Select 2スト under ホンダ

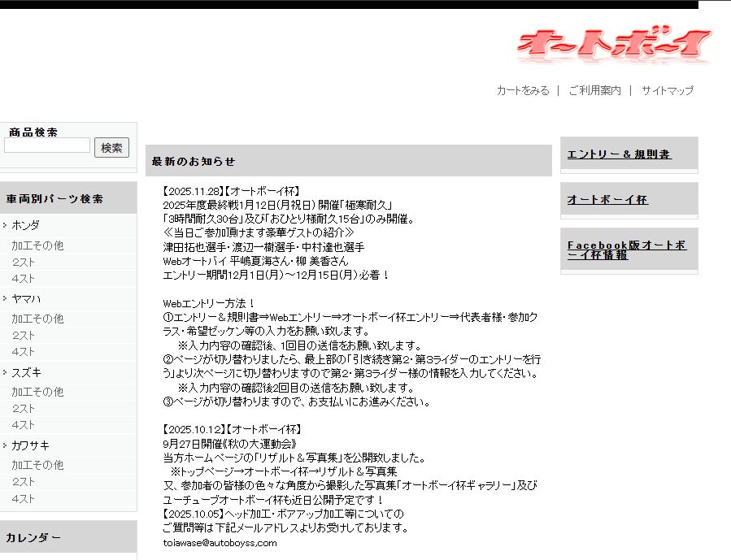coord(24,263)
